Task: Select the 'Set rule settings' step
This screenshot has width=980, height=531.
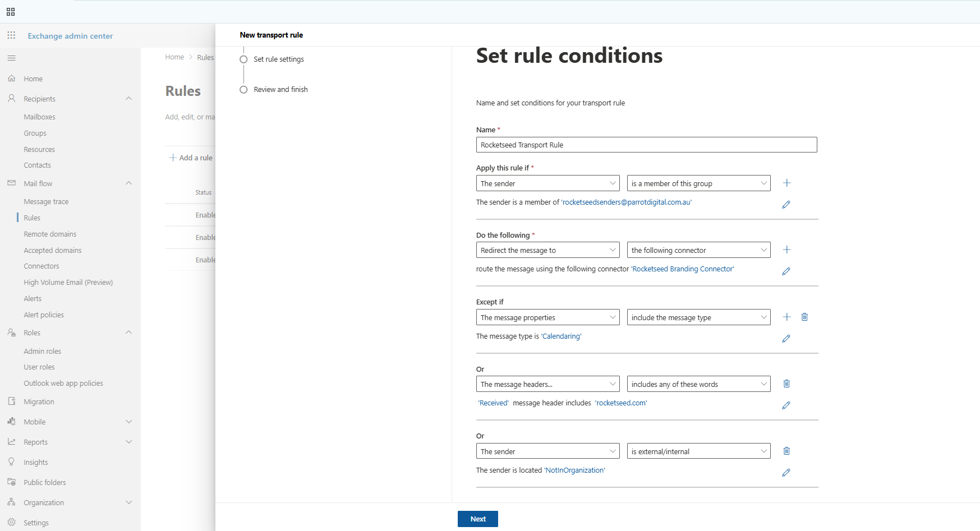Action: pyautogui.click(x=278, y=59)
